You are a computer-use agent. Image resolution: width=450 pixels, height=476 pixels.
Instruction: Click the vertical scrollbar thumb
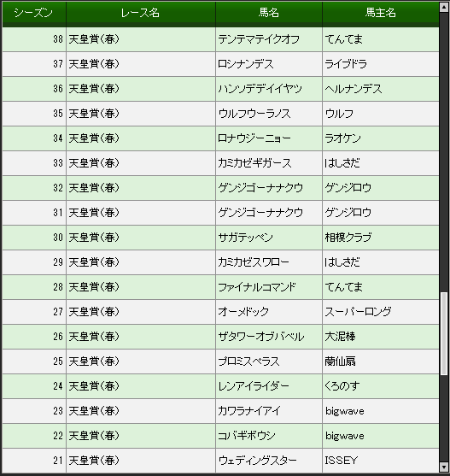[x=444, y=333]
